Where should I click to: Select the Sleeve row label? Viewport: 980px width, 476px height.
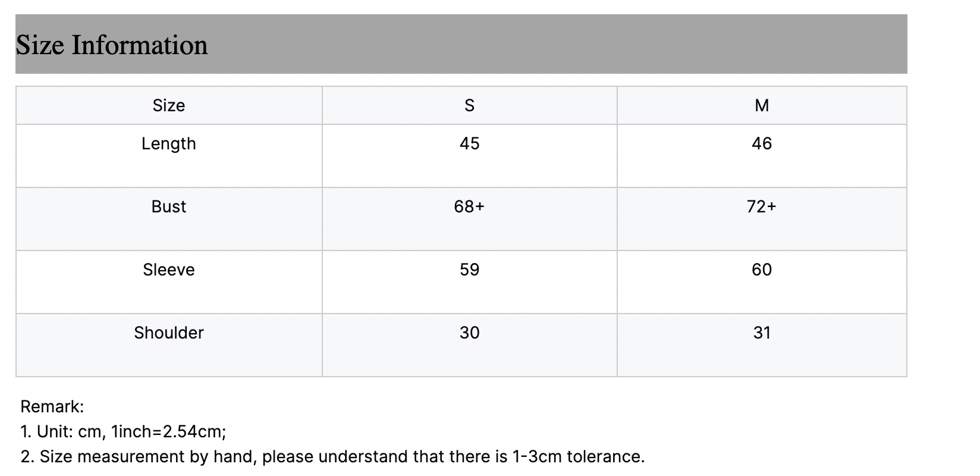pos(169,270)
